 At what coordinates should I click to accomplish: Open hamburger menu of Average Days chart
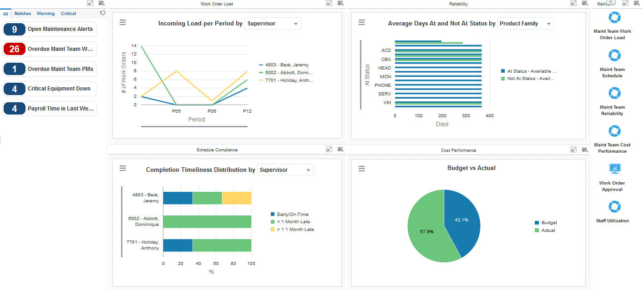[362, 22]
